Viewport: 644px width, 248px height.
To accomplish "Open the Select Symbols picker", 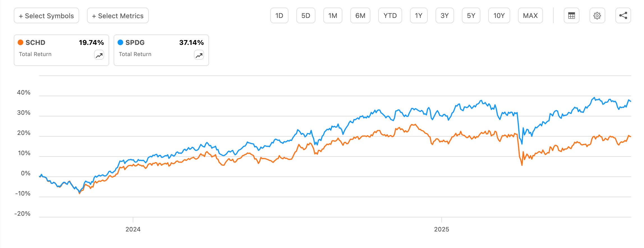I will [46, 15].
